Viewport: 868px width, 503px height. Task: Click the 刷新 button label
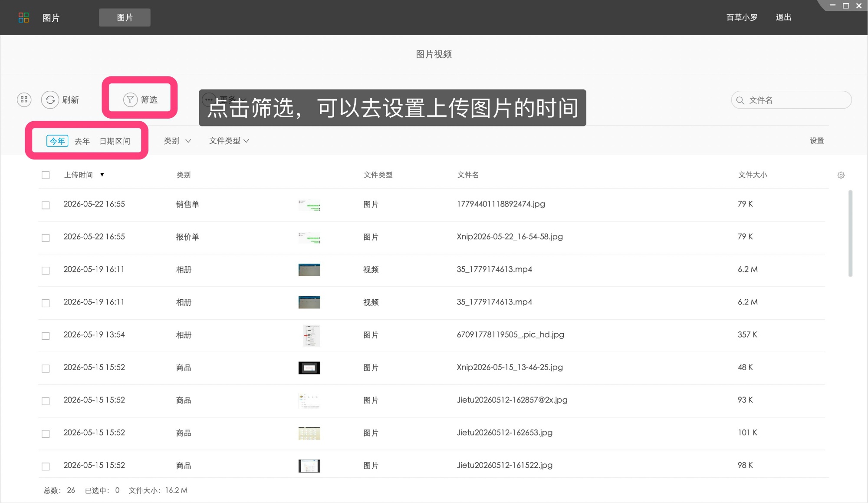click(71, 100)
